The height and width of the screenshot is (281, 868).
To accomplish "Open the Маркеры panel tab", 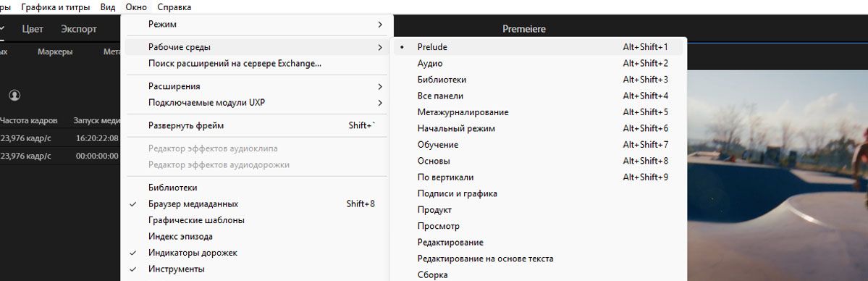I will tap(55, 51).
